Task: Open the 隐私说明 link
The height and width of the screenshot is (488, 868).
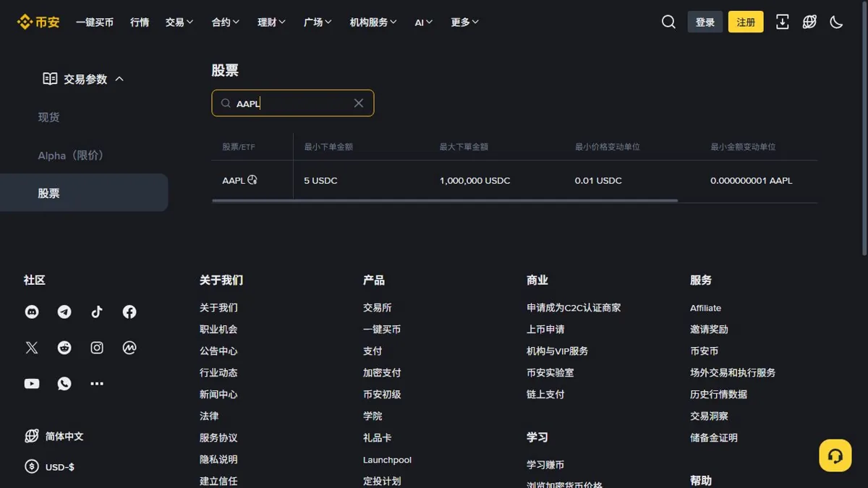Action: [x=218, y=460]
